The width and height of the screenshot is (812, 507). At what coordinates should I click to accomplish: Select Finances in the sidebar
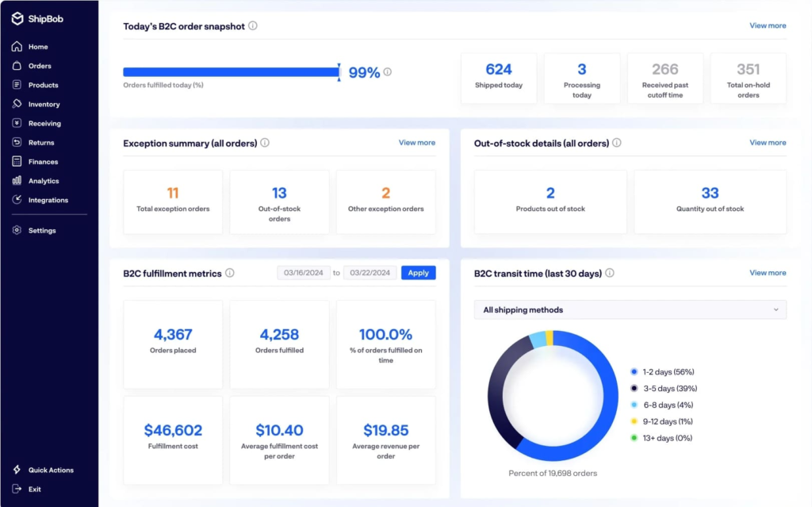(43, 162)
